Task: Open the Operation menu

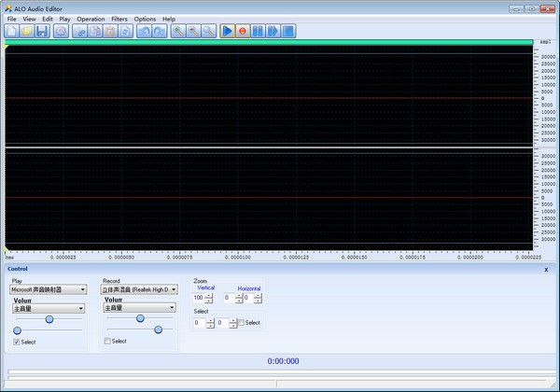Action: (x=91, y=19)
